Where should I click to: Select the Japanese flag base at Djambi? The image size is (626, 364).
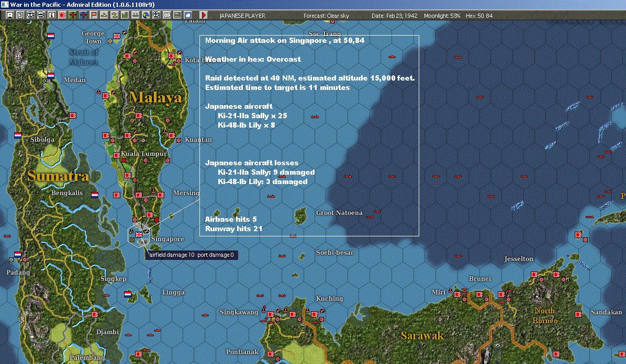tap(95, 314)
